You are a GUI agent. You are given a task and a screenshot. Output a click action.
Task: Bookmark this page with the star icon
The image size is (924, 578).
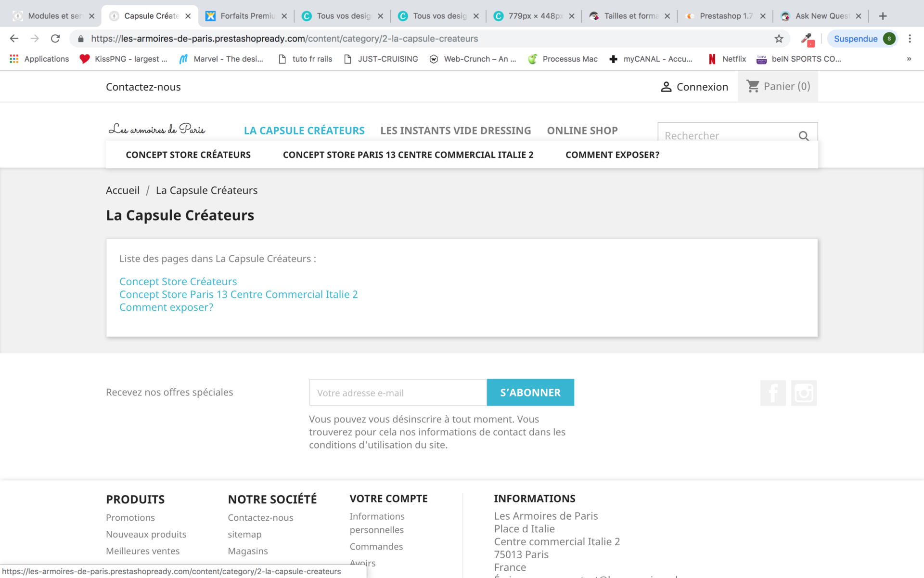(x=779, y=39)
